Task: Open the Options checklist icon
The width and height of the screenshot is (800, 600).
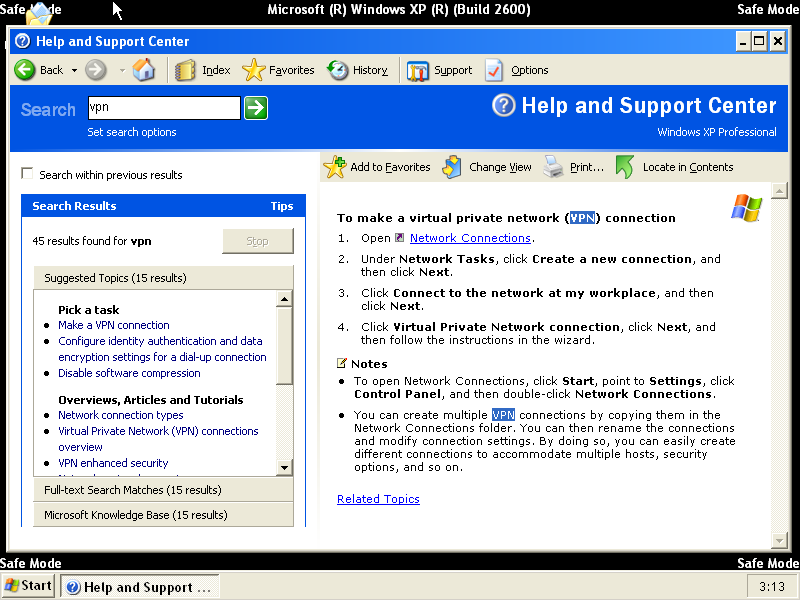Action: [x=495, y=70]
